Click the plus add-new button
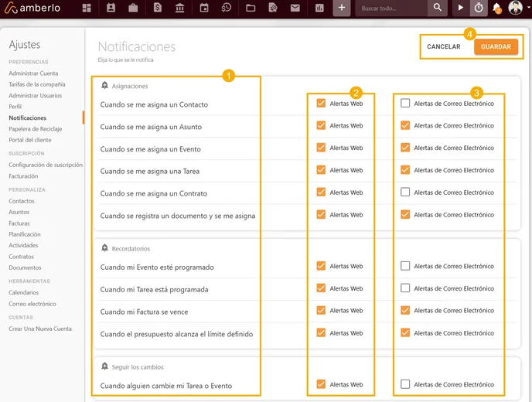 341,8
